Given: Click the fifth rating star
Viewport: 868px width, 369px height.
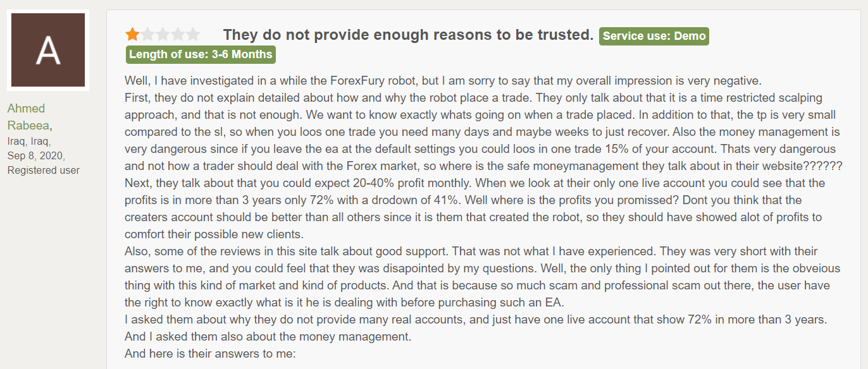Looking at the screenshot, I should point(193,35).
